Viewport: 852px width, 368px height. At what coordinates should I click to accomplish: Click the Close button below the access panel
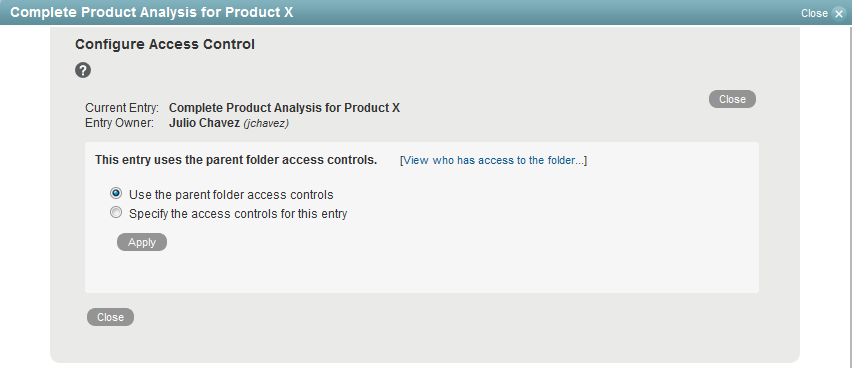(110, 317)
